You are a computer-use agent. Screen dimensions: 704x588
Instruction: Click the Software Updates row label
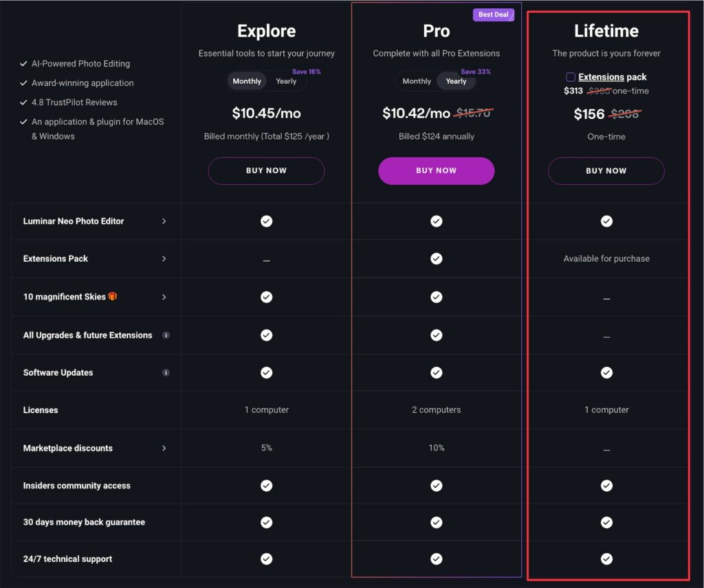[58, 372]
